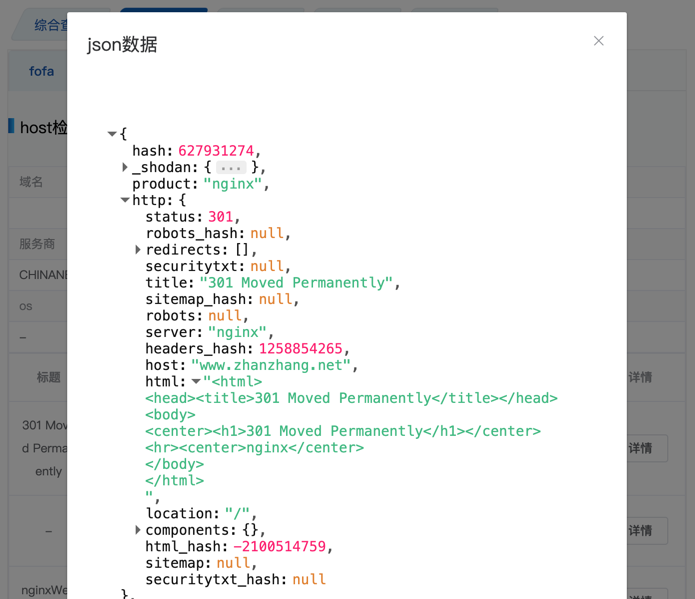Screen dimensions: 695x599
Task: Select hash value 627931274
Action: (x=216, y=151)
